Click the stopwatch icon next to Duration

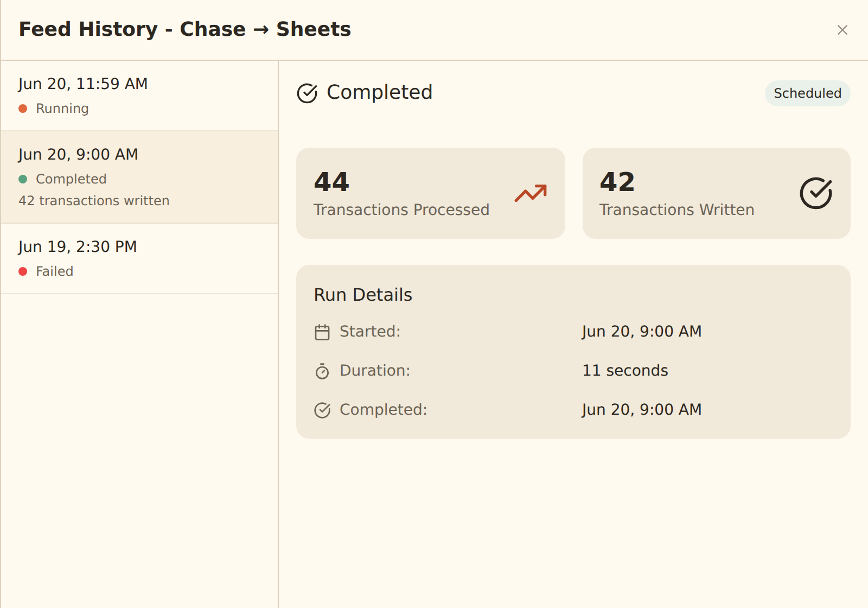322,371
